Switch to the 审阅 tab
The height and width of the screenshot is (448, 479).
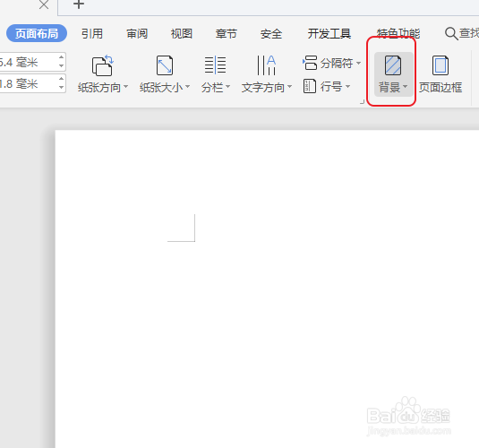[137, 33]
